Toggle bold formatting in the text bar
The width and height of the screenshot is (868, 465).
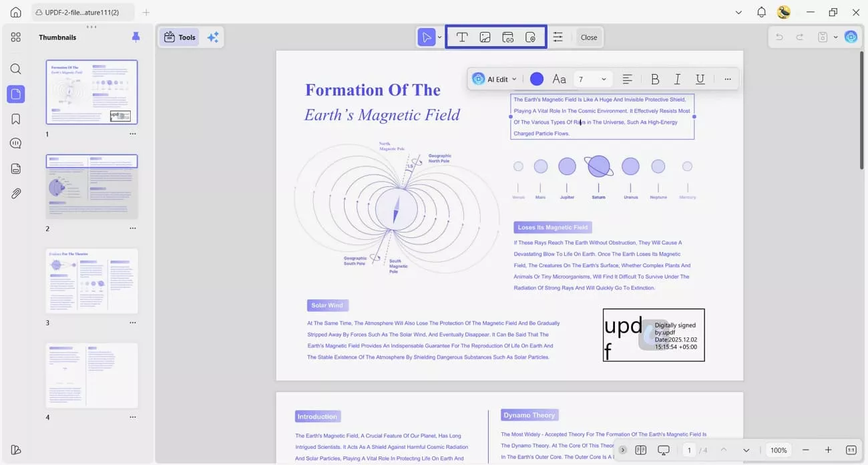[x=655, y=79]
